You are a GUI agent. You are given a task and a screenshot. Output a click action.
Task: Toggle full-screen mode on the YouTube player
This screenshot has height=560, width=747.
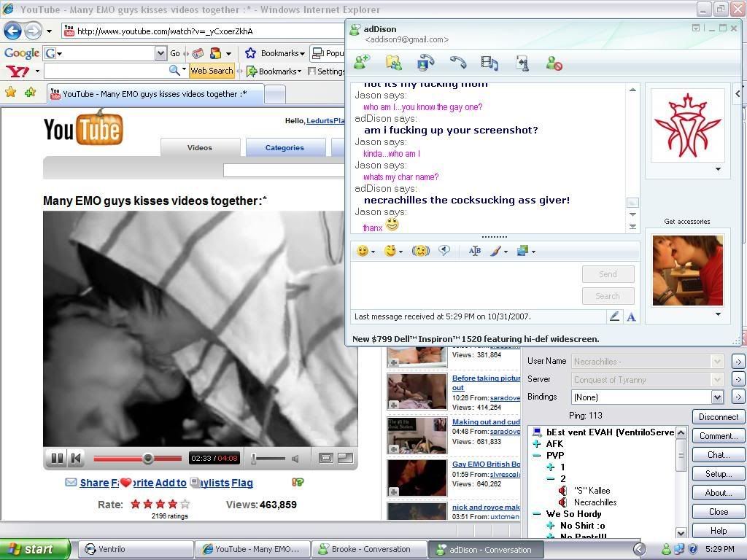click(x=345, y=458)
